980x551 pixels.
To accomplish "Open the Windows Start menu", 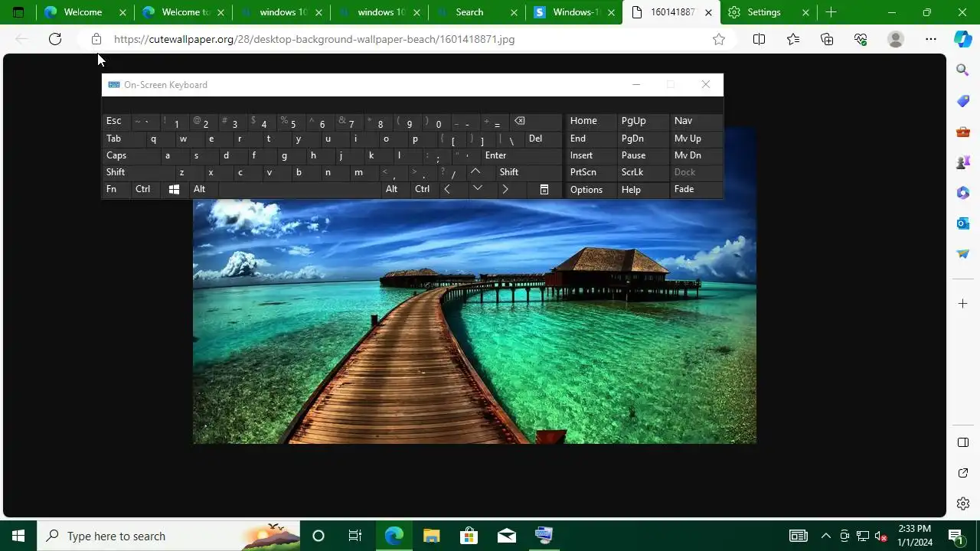I will point(18,536).
